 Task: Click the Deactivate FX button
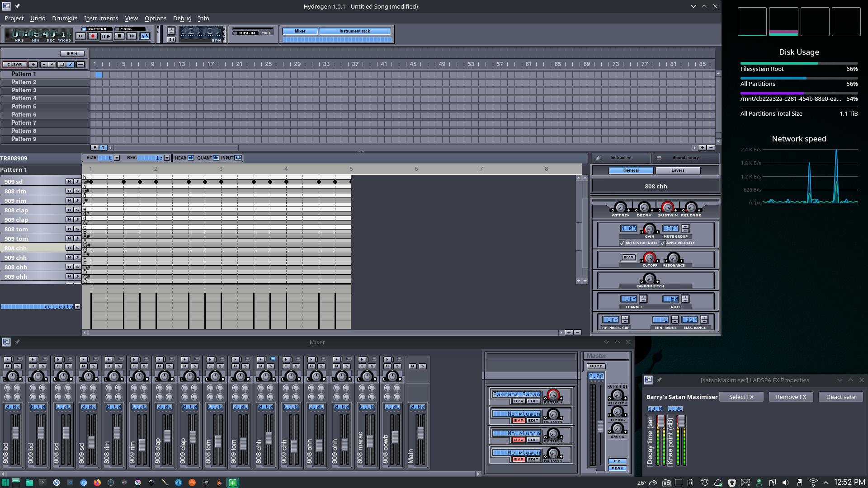tap(840, 397)
